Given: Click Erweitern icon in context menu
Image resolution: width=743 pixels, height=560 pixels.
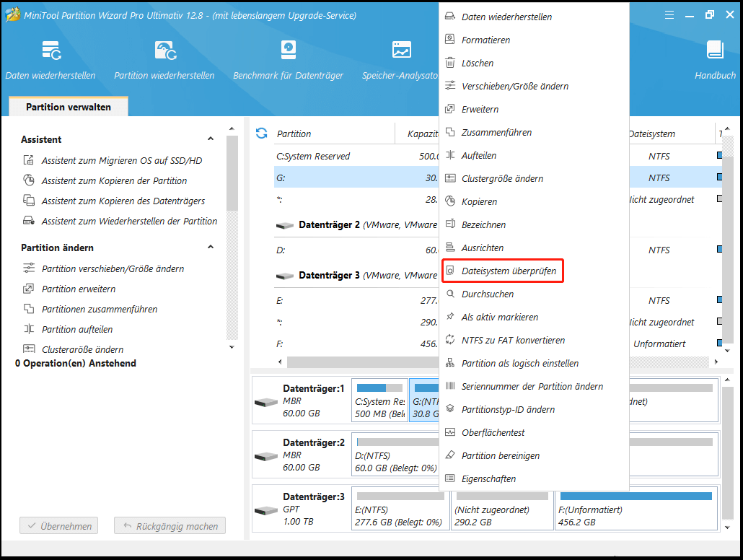Looking at the screenshot, I should tap(450, 109).
